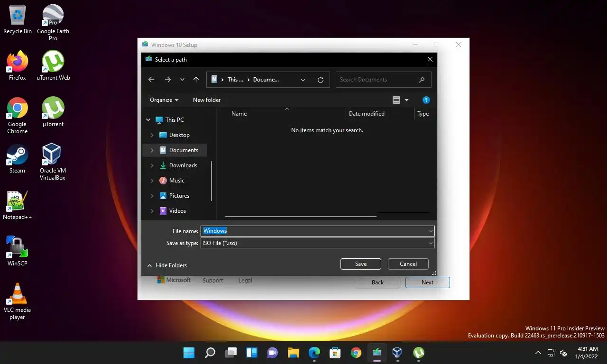Select Firefox desktop shortcut
This screenshot has height=364, width=607.
coord(18,66)
